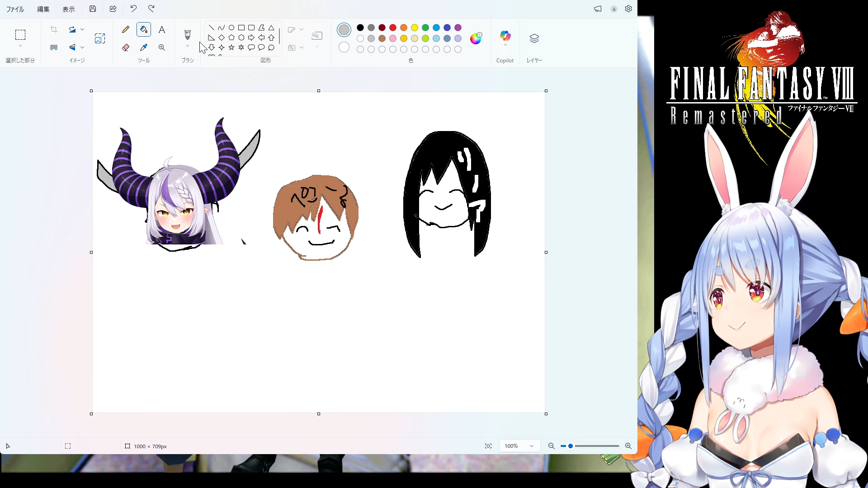
Task: Open the ファイル menu
Action: coord(15,9)
